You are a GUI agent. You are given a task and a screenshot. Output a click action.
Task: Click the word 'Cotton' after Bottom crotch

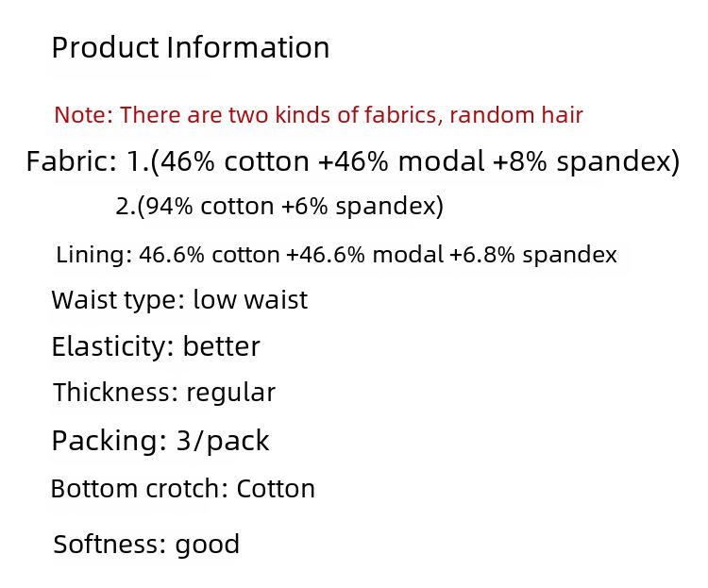click(276, 489)
